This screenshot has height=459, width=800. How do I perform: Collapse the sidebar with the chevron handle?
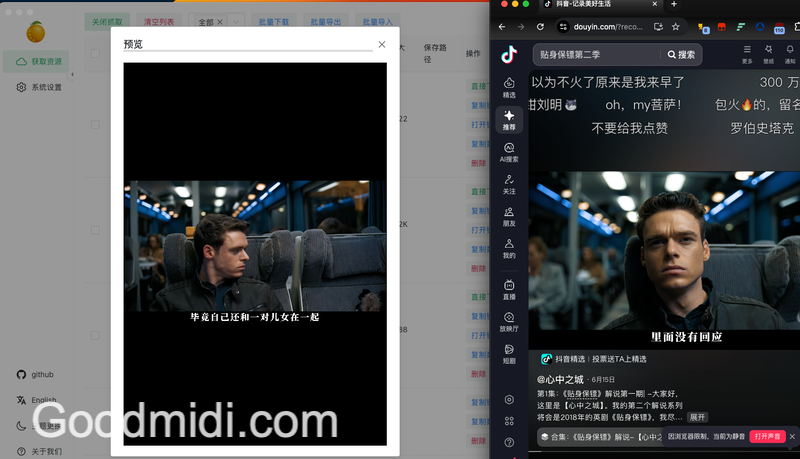point(72,74)
